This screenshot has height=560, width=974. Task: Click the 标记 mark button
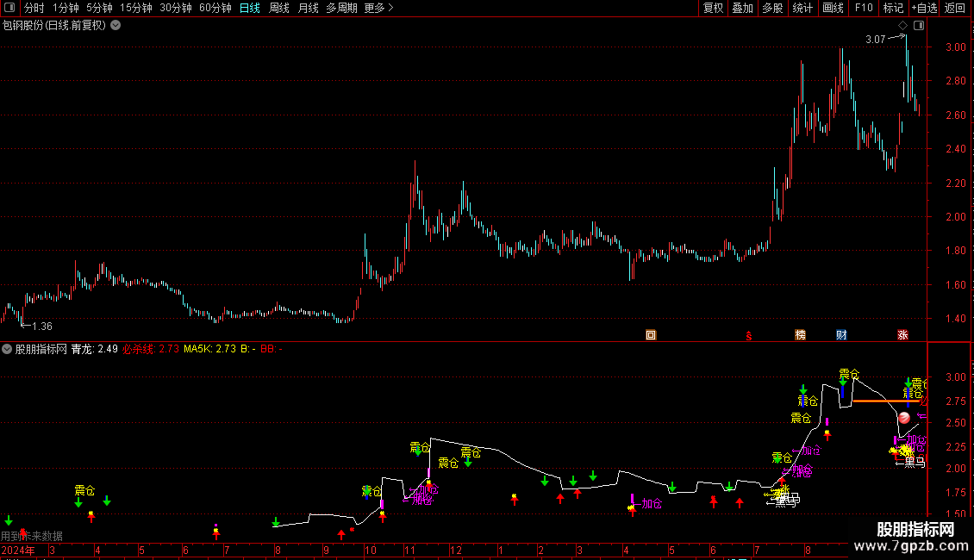pos(893,8)
